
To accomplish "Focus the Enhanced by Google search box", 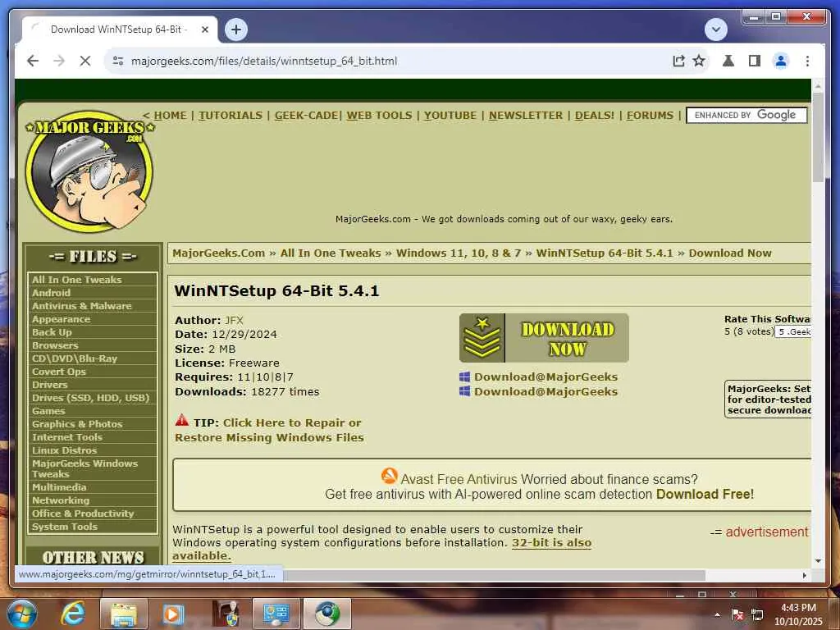I will [746, 115].
